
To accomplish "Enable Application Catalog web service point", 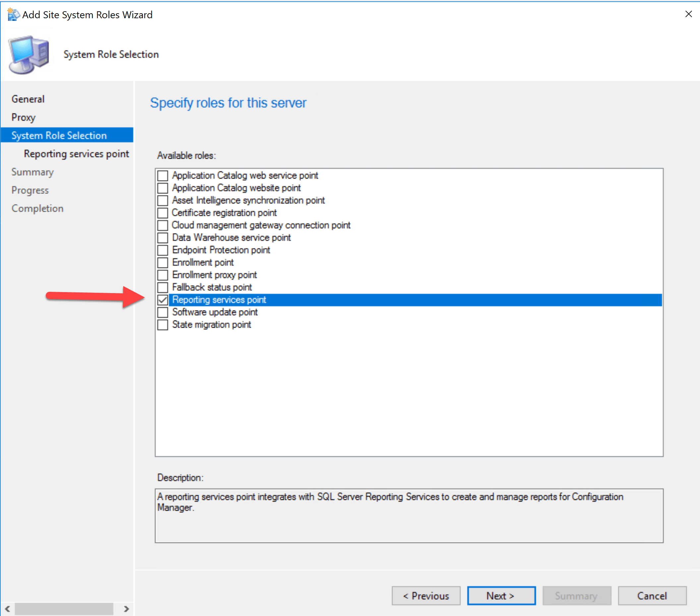I will [x=163, y=176].
